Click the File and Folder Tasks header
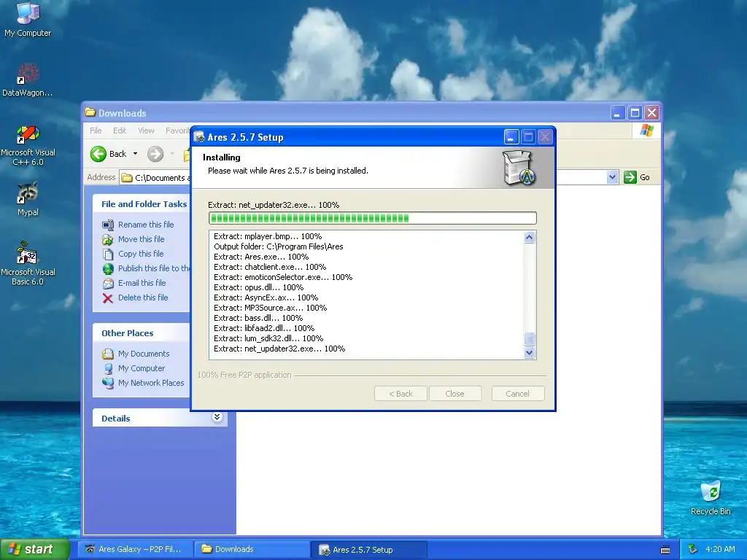 tap(144, 204)
